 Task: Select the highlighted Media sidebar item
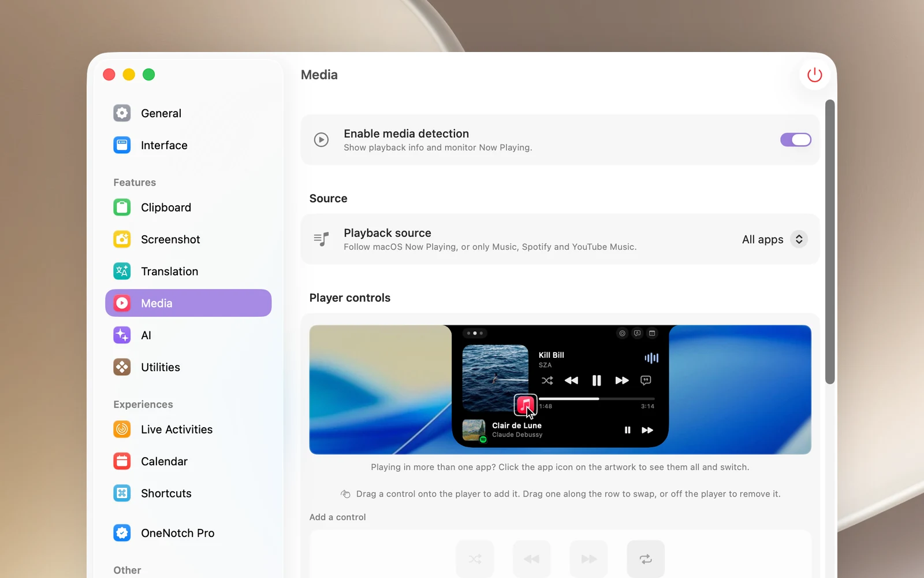pyautogui.click(x=188, y=303)
